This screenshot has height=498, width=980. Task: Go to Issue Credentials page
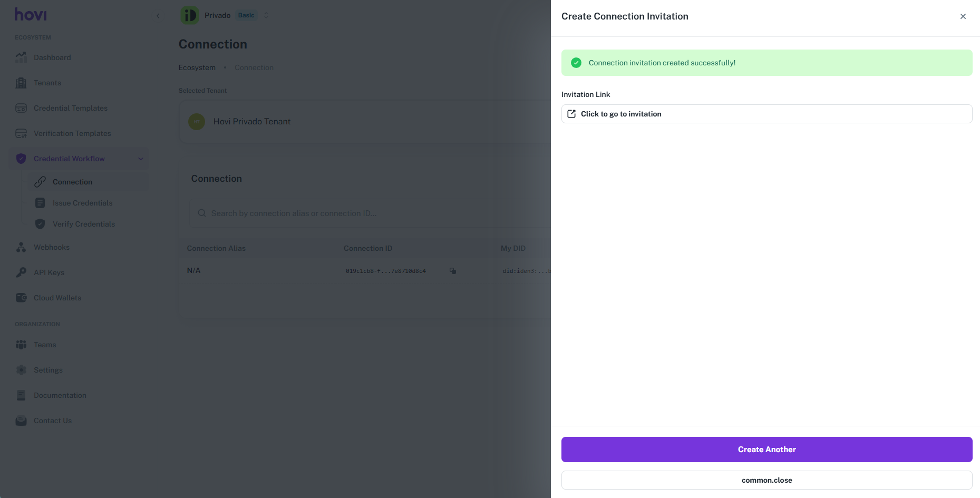[x=82, y=203]
